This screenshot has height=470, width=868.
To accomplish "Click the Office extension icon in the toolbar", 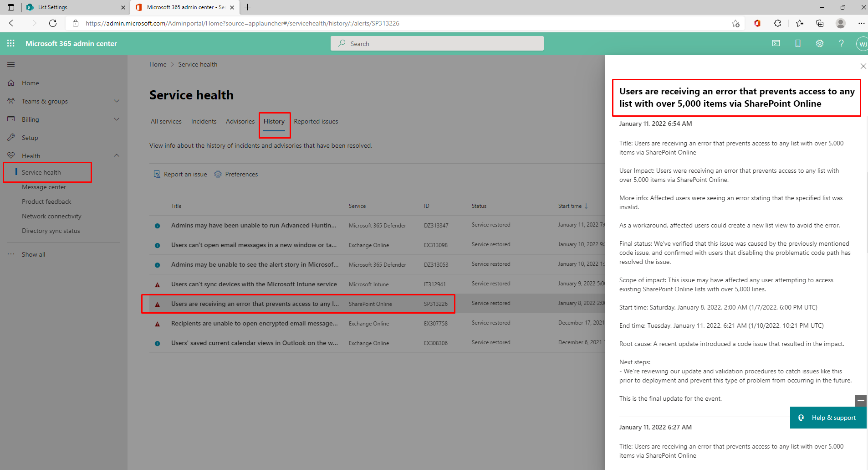I will 757,23.
